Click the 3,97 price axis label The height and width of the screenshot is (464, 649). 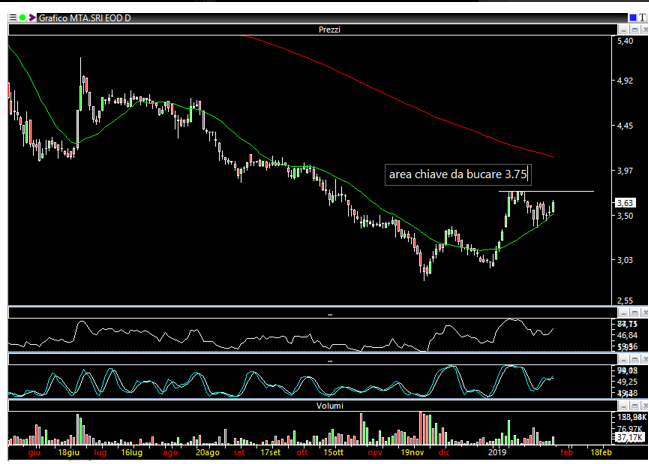(x=625, y=171)
